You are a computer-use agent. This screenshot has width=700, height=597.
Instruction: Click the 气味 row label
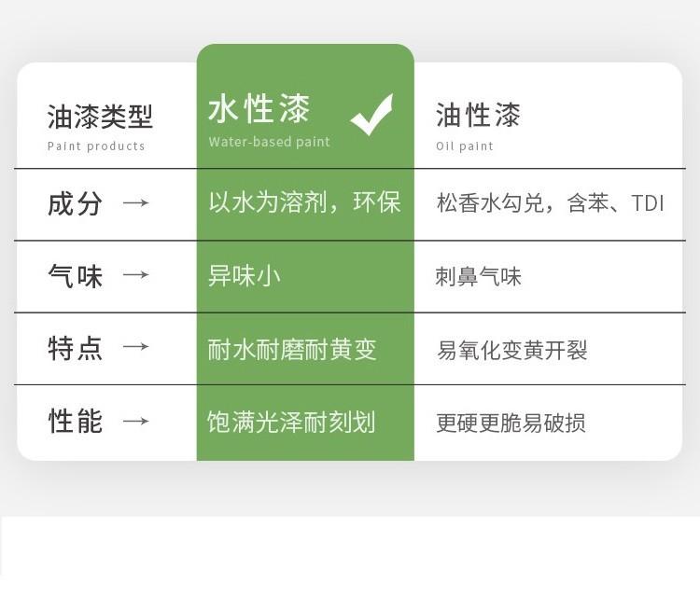pos(75,276)
